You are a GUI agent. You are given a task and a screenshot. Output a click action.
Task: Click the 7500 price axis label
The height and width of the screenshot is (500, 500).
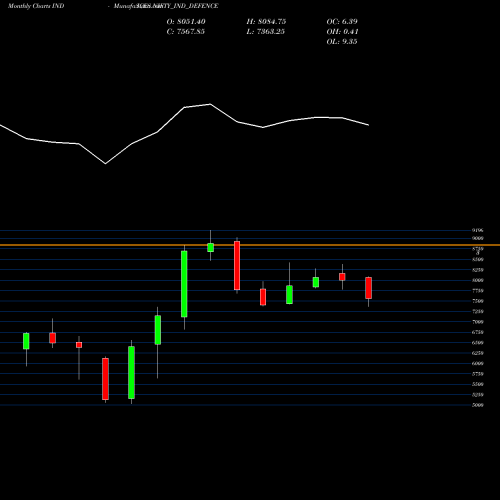(478, 301)
